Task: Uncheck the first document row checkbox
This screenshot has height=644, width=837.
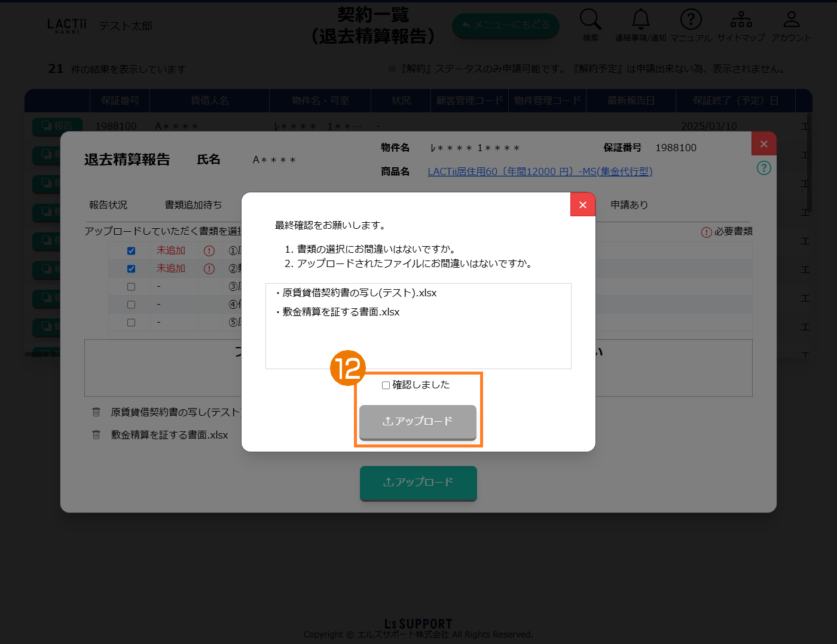Action: pos(131,251)
